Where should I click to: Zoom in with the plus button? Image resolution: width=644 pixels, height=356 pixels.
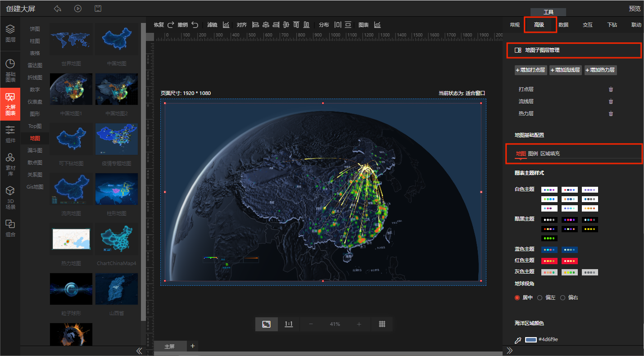point(359,324)
